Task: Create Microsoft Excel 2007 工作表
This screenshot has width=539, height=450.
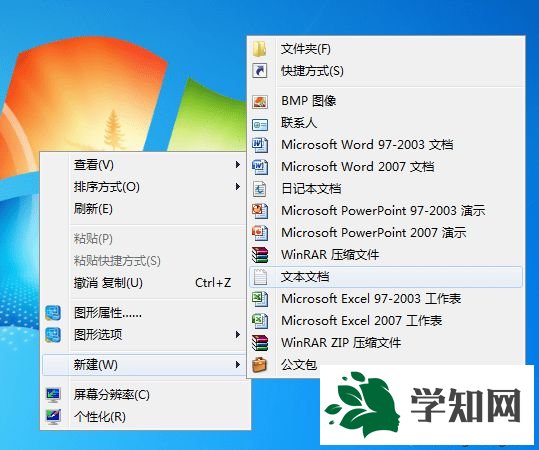Action: coord(386,321)
